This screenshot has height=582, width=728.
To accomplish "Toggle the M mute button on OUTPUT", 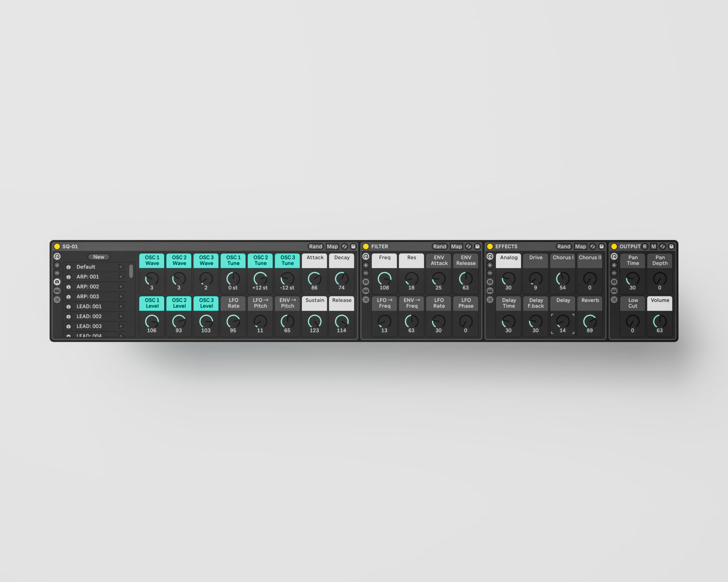I will point(653,246).
